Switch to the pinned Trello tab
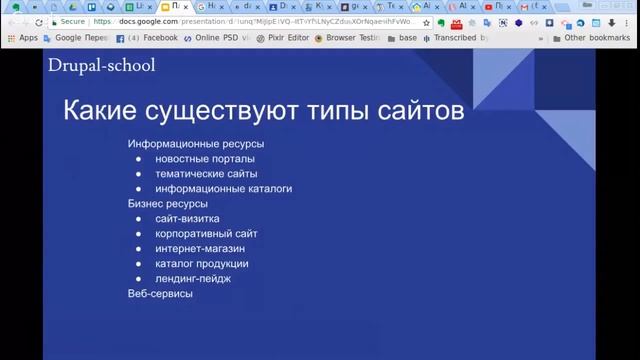 (91, 7)
